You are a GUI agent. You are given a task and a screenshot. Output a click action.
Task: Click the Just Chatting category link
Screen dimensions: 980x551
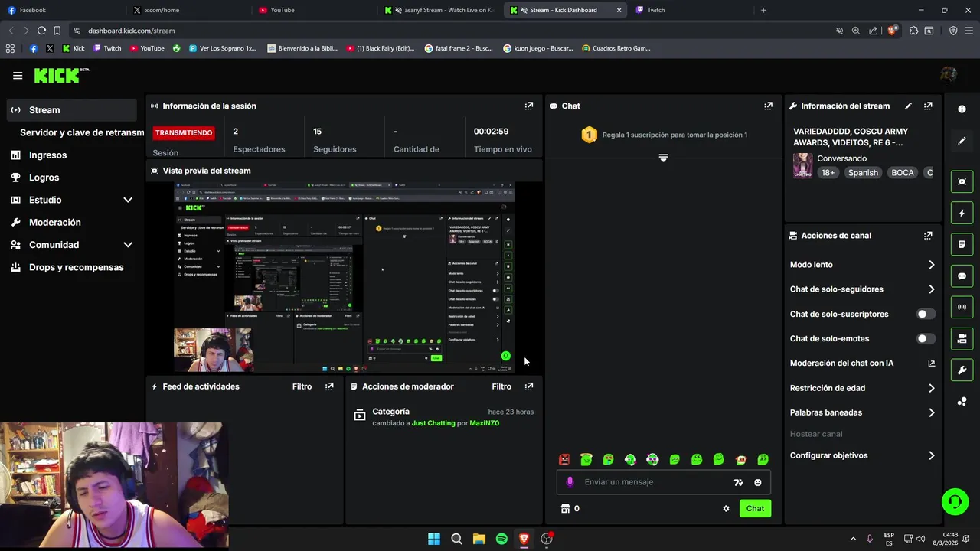433,423
